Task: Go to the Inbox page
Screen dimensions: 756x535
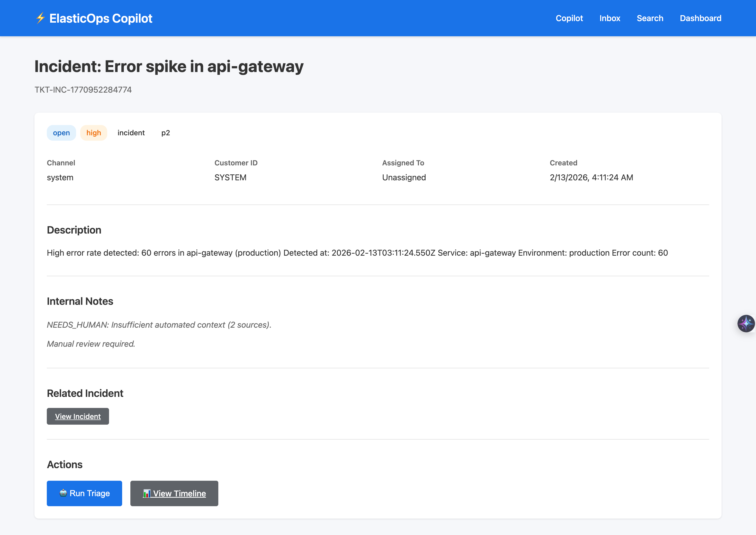Action: click(609, 18)
